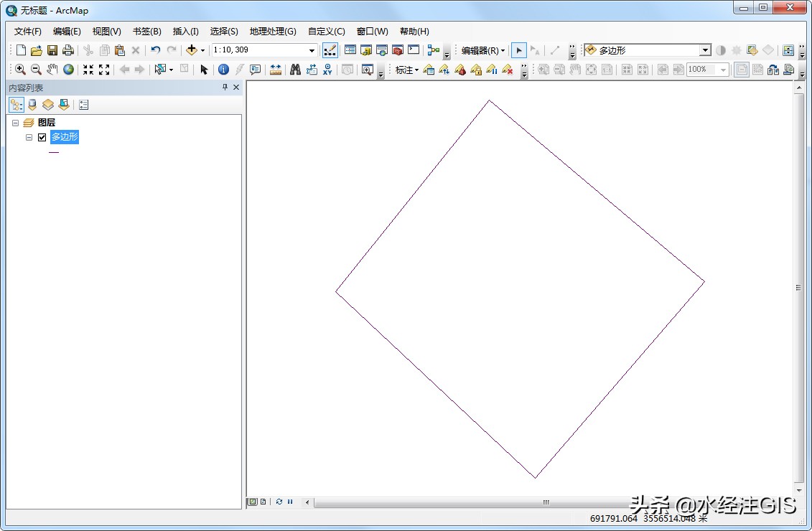Activate the Edit Tool arrow in Editor toolbar
The image size is (812, 531).
tap(519, 50)
